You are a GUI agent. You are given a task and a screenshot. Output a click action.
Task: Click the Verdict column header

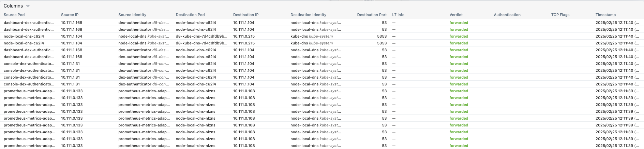pyautogui.click(x=456, y=15)
